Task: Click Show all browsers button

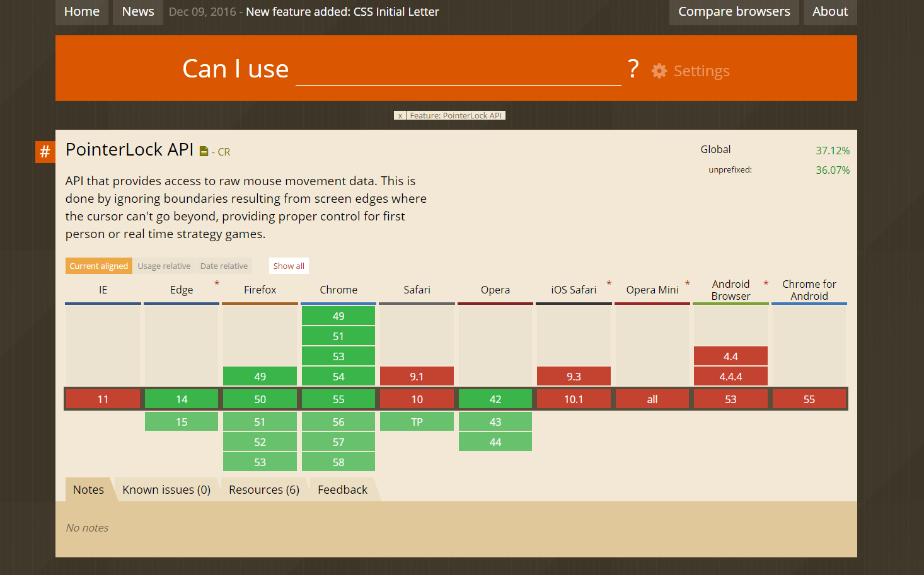Action: tap(289, 266)
